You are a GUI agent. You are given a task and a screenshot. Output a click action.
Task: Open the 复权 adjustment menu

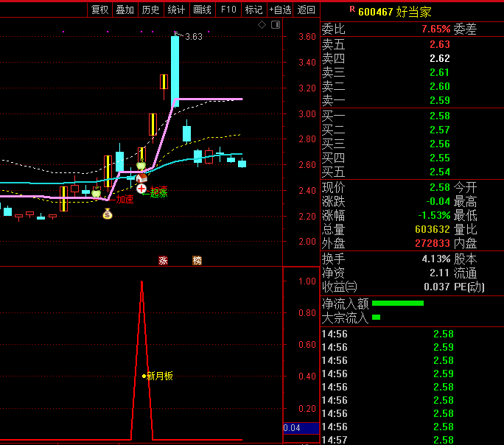[99, 10]
